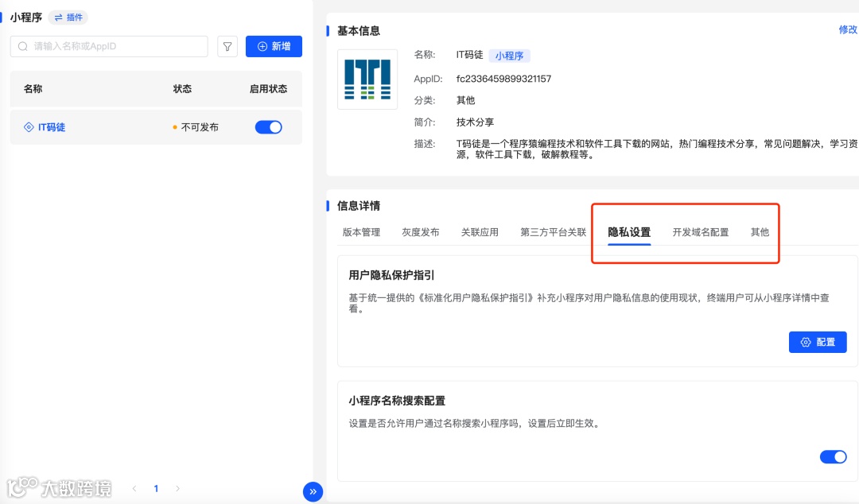Click the 技术分享 introduction value
Viewport: 859px width, 504px height.
(475, 122)
